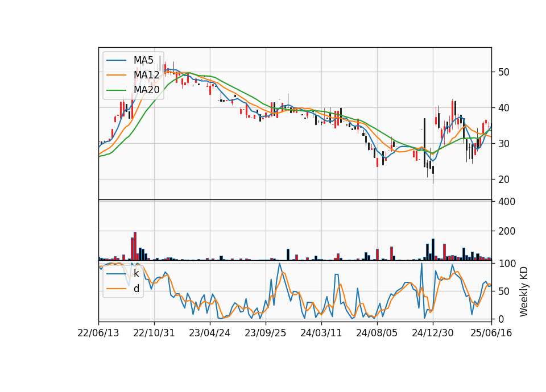Screen dimensions: 546x392
Task: Click the volume axis value 400
Action: [x=507, y=202]
